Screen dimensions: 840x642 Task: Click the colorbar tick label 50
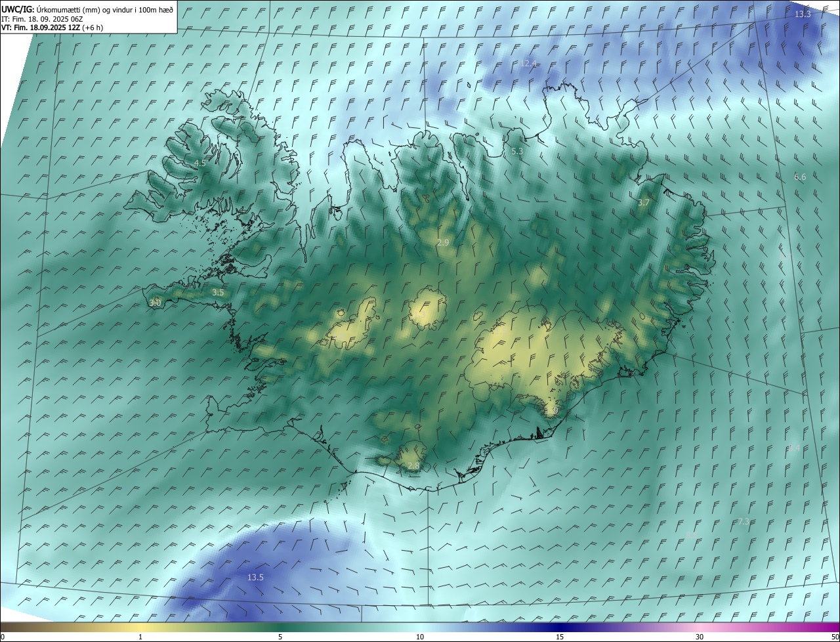[x=835, y=637]
